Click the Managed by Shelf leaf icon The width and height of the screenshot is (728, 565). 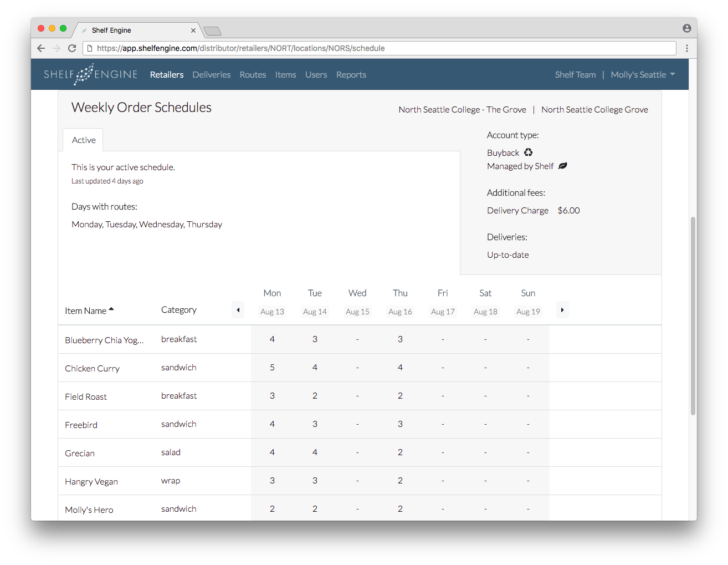click(x=563, y=166)
